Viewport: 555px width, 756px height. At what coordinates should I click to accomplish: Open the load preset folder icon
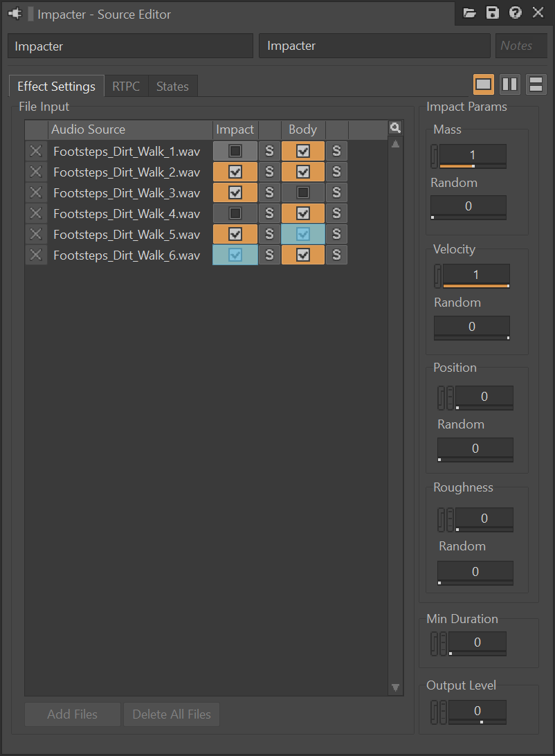[469, 13]
